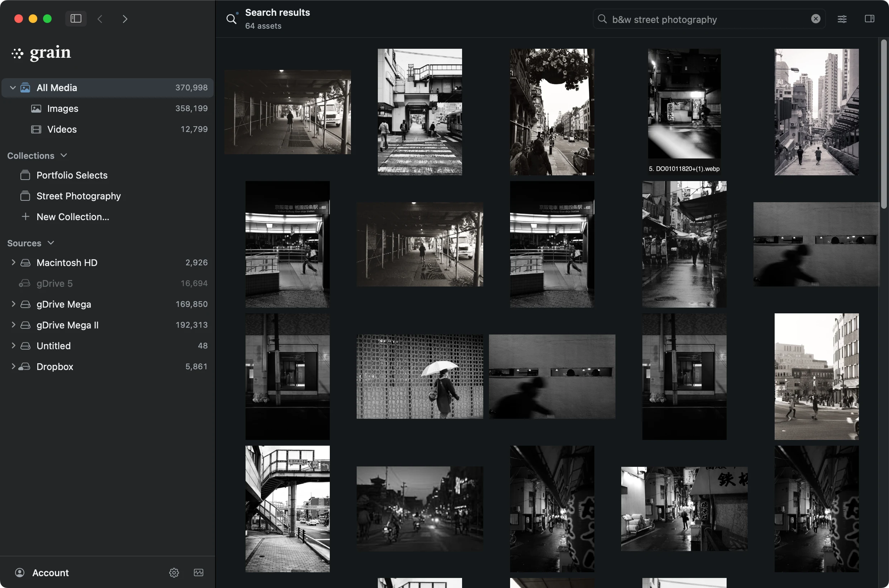Click the vertical scrollbar

[x=884, y=124]
